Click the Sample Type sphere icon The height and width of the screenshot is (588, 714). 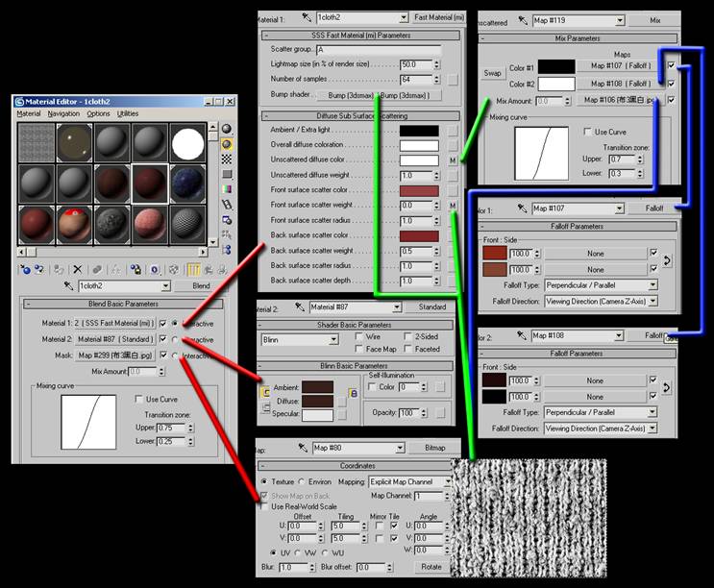tap(227, 130)
